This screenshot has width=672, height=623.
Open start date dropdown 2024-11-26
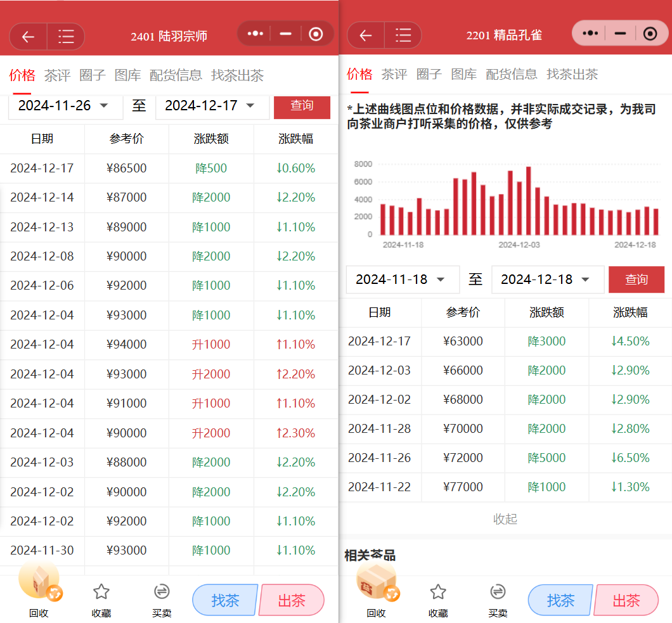point(65,106)
